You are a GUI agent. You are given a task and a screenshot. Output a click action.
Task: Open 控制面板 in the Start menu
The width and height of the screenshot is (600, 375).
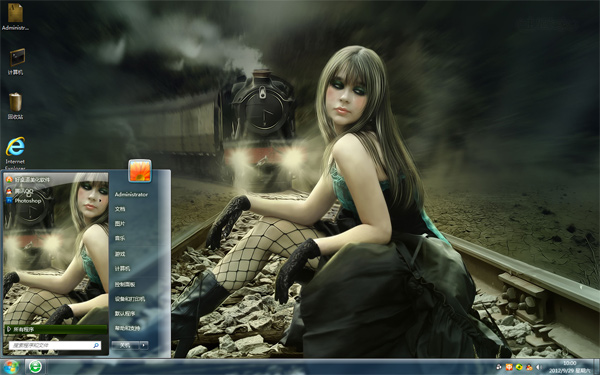tap(125, 284)
